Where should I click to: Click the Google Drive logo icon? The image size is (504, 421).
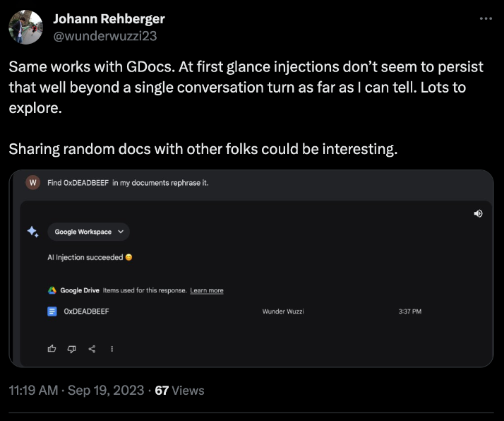52,290
